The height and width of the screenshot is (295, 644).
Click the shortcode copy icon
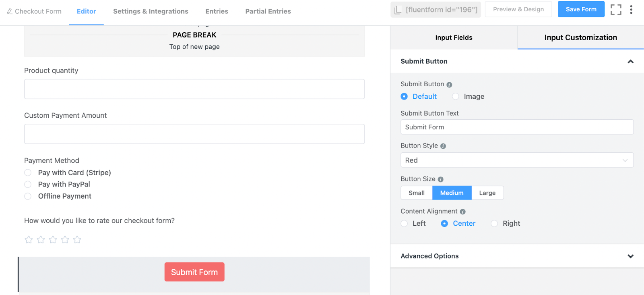tap(398, 10)
